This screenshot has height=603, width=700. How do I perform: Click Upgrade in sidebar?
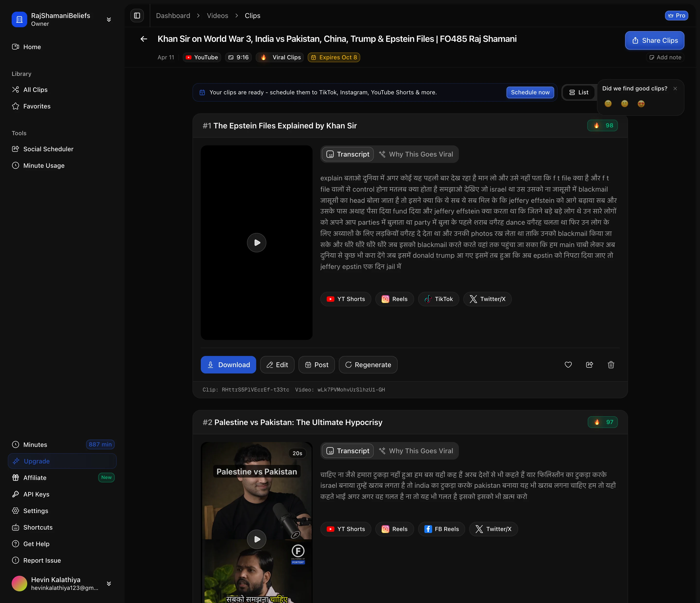(x=62, y=461)
